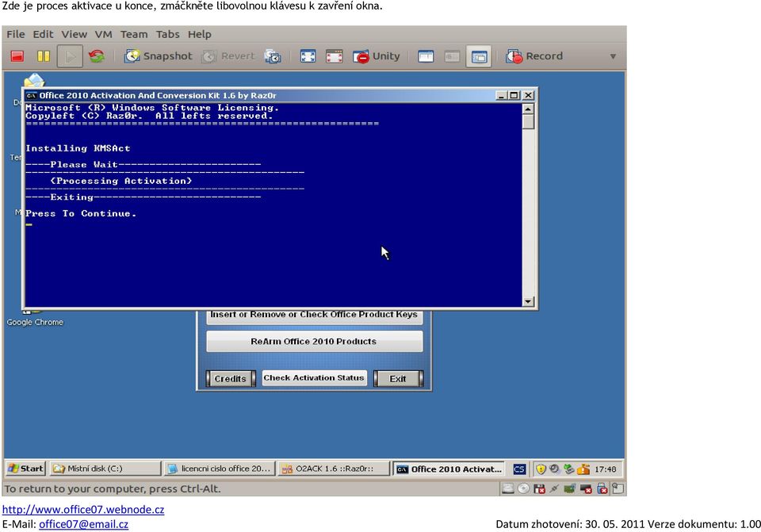Click the green network adapter status bar icon

569,488
